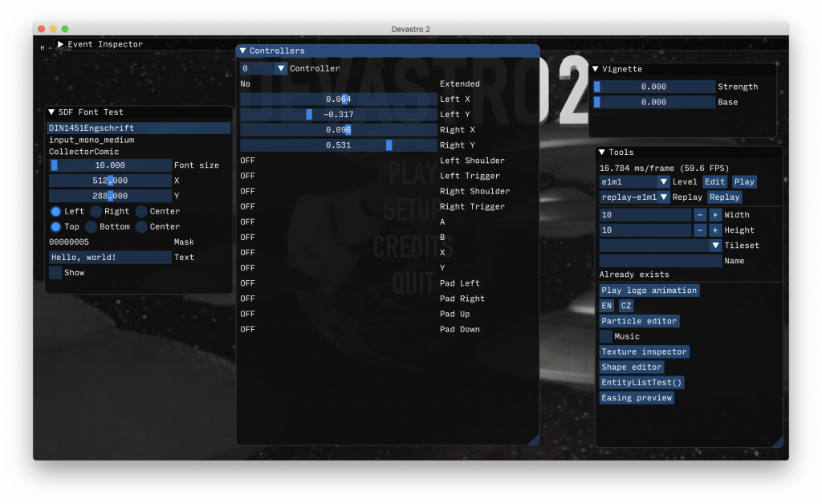This screenshot has width=822, height=504.
Task: Increase Height with the plus button
Action: coord(715,230)
